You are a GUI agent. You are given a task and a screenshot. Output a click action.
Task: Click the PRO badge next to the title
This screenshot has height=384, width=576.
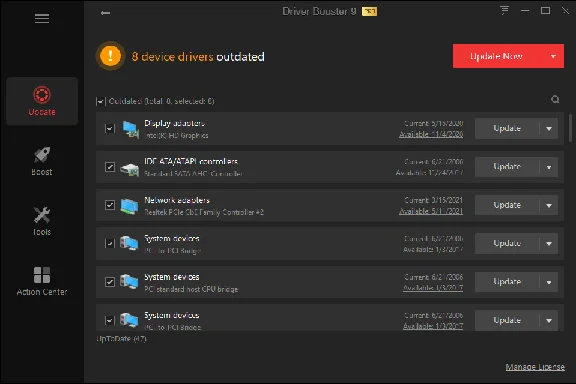click(369, 12)
